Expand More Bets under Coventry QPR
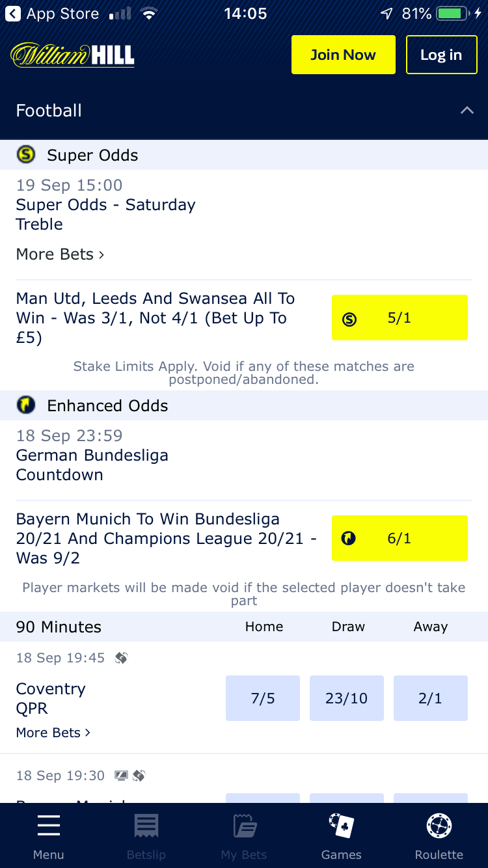This screenshot has width=488, height=868. click(x=53, y=733)
